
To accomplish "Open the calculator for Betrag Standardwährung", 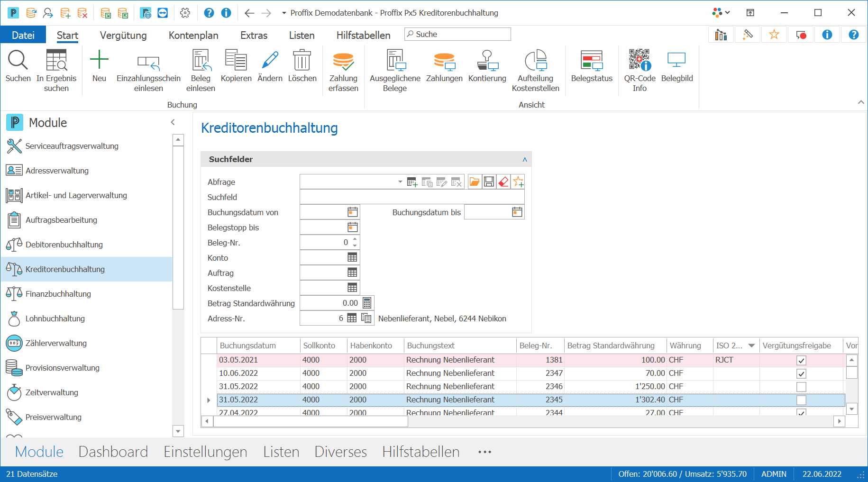I will pos(367,303).
